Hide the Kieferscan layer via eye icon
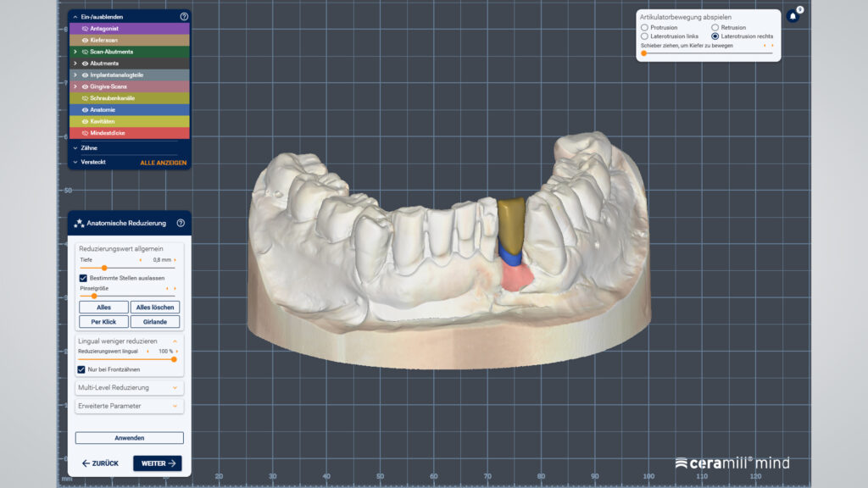868x488 pixels. click(85, 40)
